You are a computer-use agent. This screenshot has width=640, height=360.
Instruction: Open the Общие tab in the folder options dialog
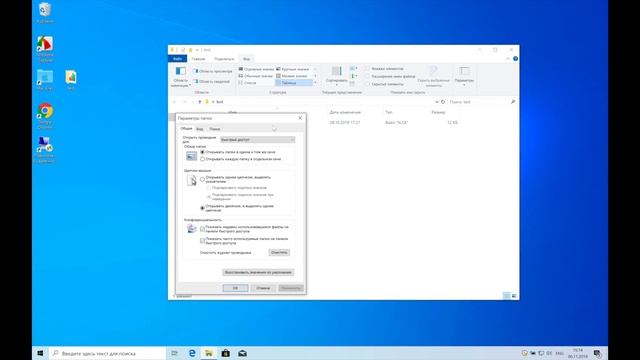(x=186, y=129)
